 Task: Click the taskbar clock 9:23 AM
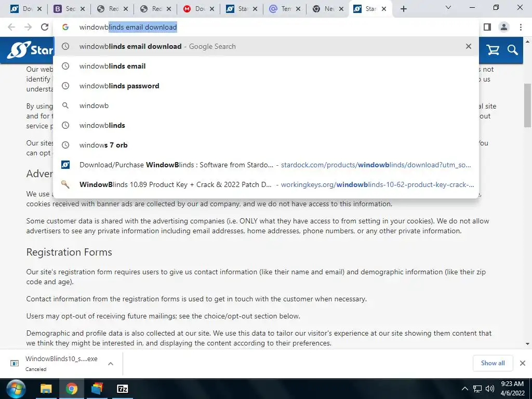click(x=512, y=389)
